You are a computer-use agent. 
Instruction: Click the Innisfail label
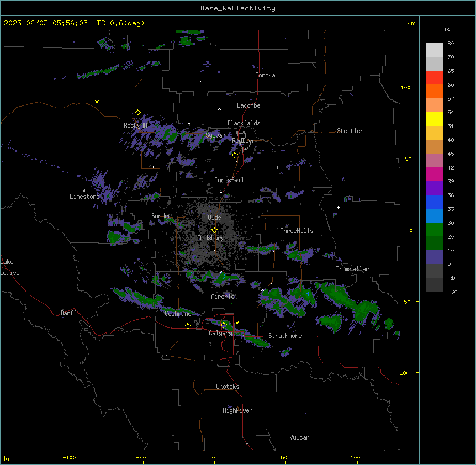[229, 180]
